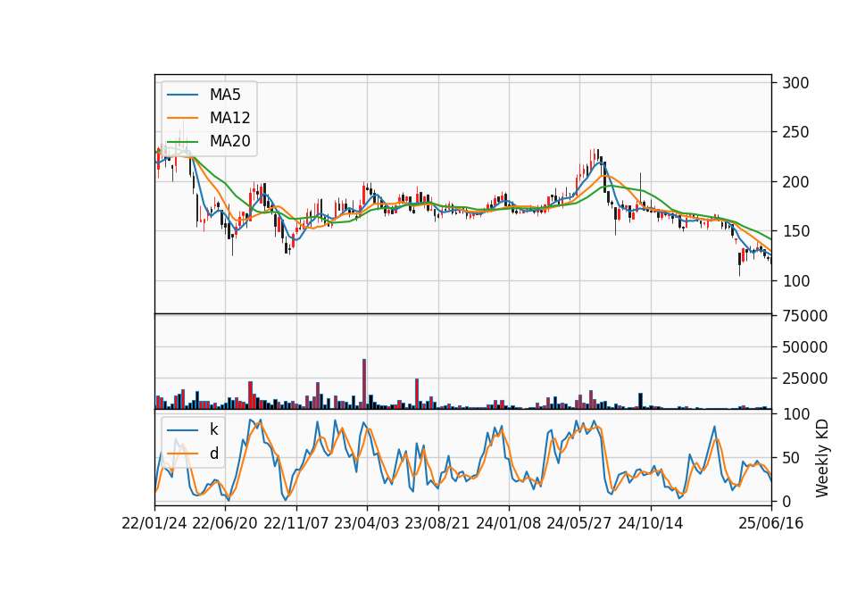Screen dimensions: 857x616
Task: Click the k legend label
Action: 213,429
